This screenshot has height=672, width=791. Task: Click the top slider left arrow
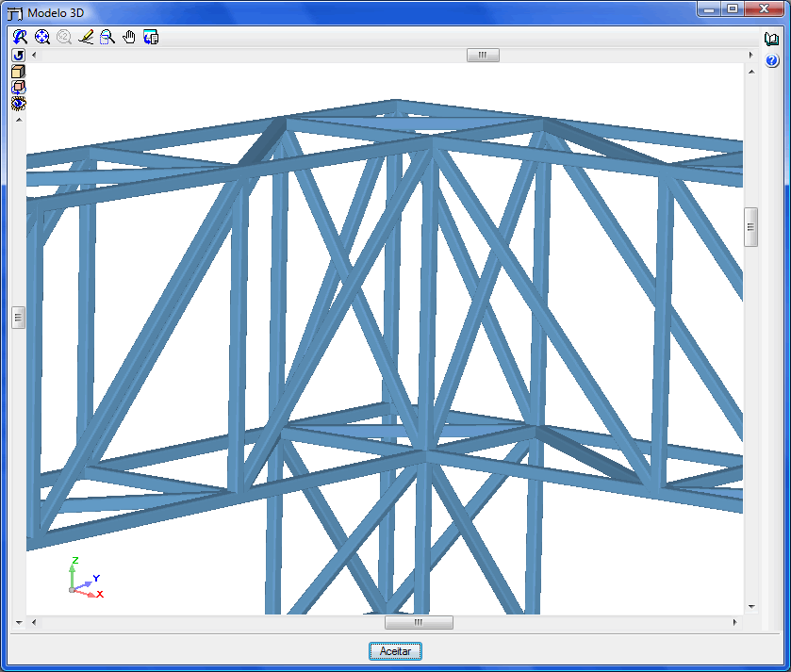(34, 55)
